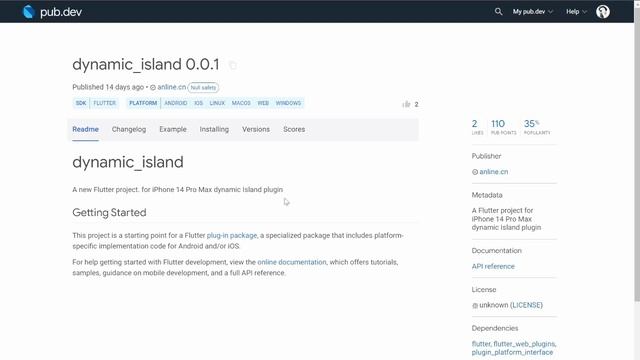Open the plugin_platform_interface dependency link

(512, 352)
